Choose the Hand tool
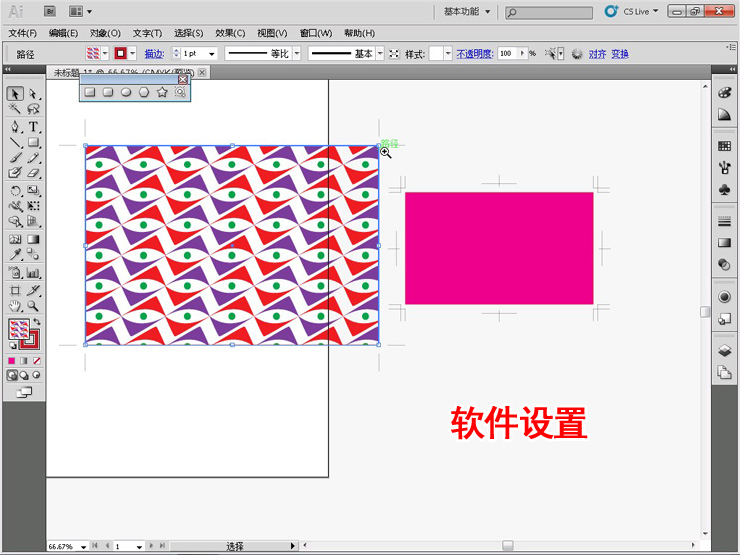Screen dimensions: 740x555 [x=16, y=306]
